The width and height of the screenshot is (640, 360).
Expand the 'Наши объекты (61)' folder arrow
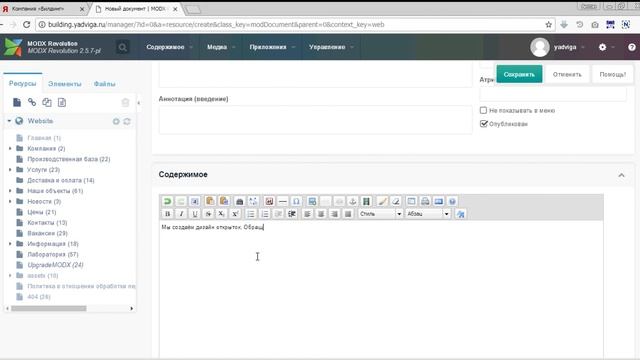click(10, 191)
